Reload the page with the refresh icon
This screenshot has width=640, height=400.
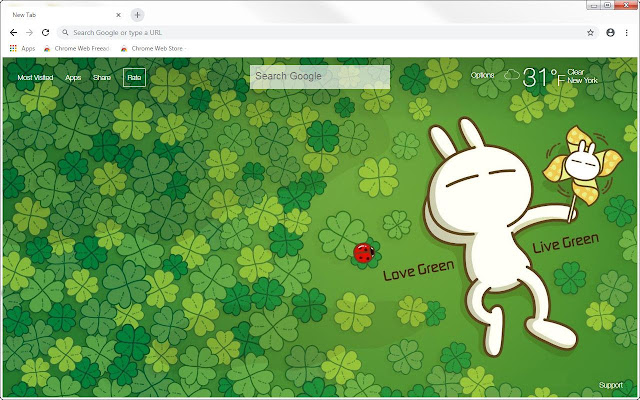(45, 33)
